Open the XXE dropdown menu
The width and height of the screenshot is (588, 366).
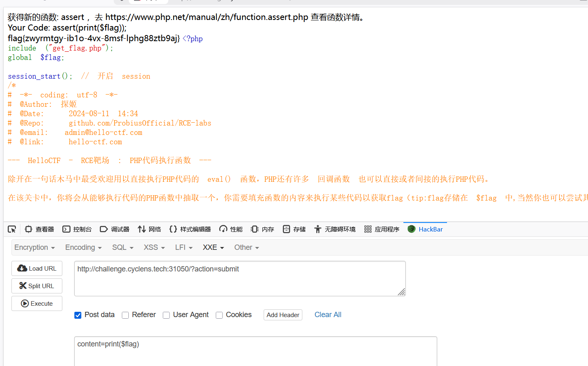(x=214, y=247)
